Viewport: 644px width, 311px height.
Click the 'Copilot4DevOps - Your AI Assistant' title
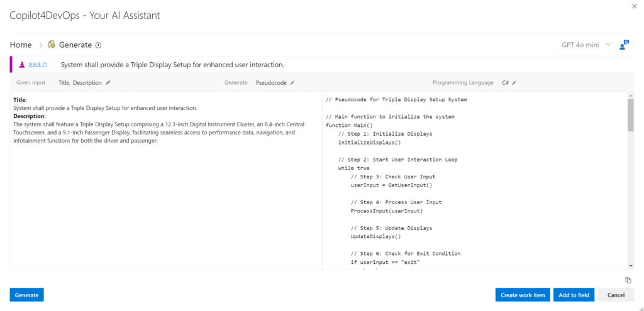(85, 16)
